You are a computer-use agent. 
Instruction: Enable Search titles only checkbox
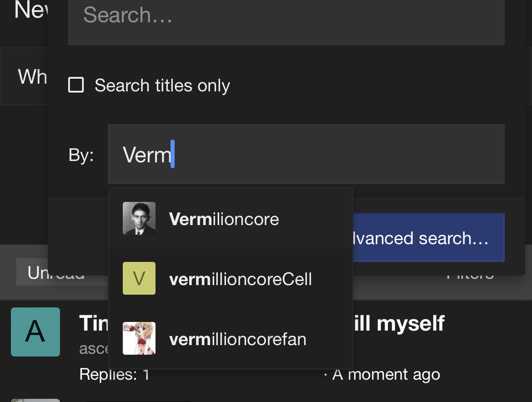(76, 85)
